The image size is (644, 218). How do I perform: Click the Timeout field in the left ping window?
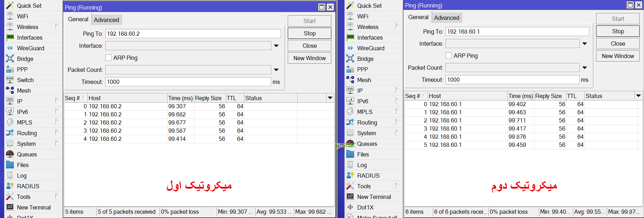click(188, 82)
